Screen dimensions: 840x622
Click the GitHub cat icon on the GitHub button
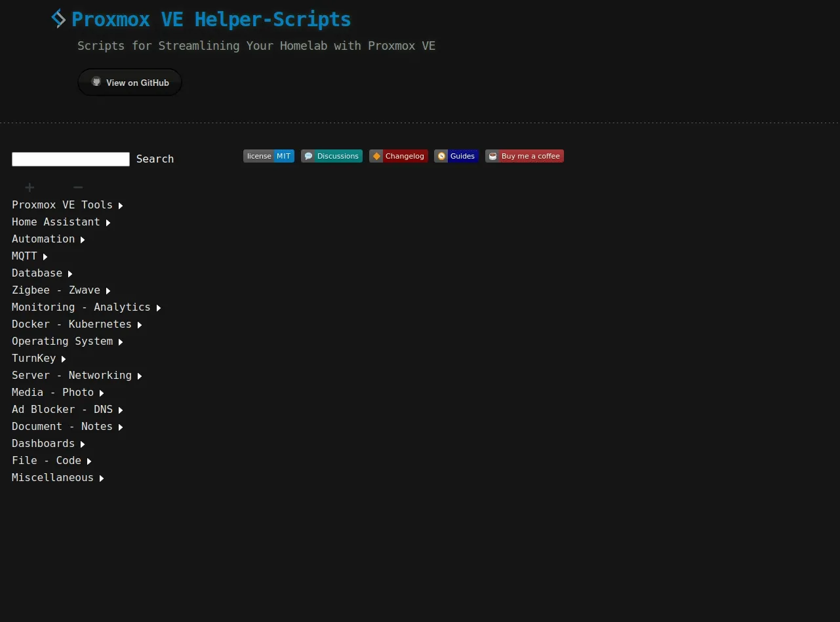96,82
